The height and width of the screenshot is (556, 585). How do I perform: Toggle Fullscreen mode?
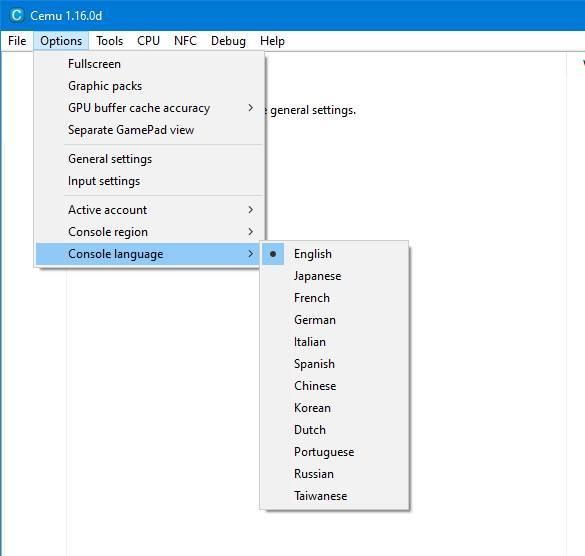(150, 64)
